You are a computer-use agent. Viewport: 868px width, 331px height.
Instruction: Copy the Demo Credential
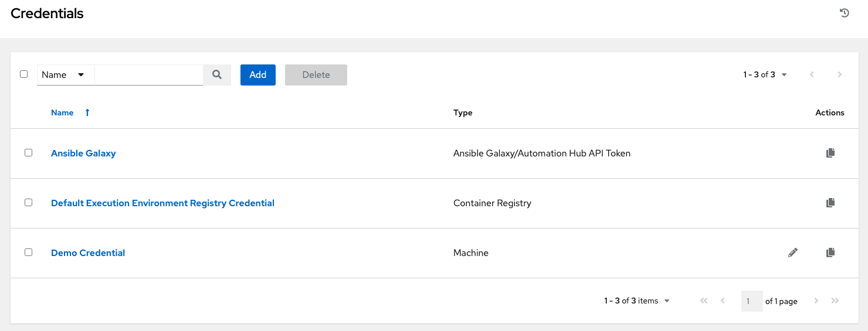[830, 252]
